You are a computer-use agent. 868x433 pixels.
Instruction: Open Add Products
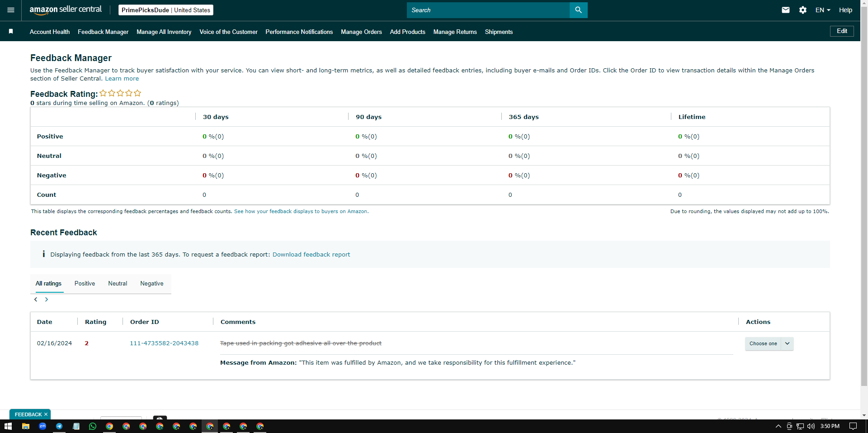tap(408, 32)
